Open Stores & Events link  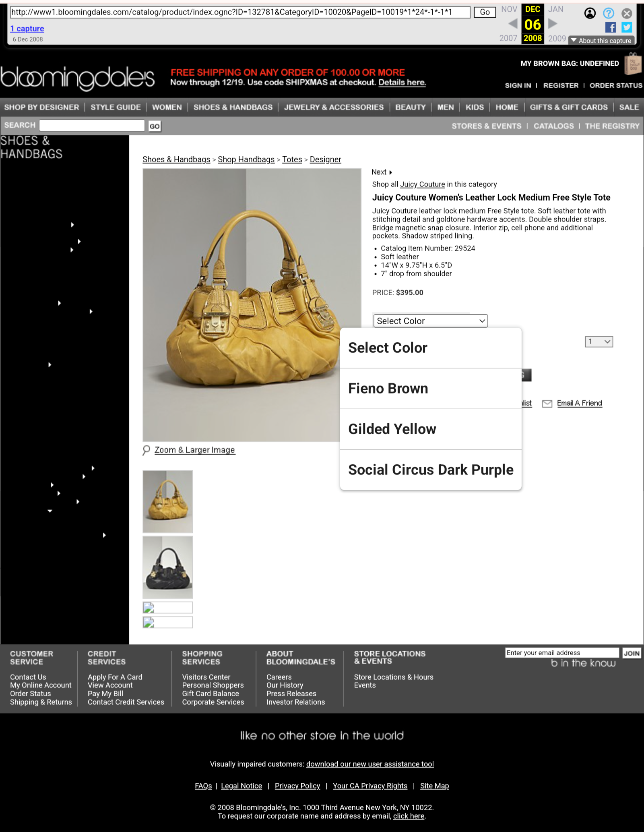pos(486,126)
